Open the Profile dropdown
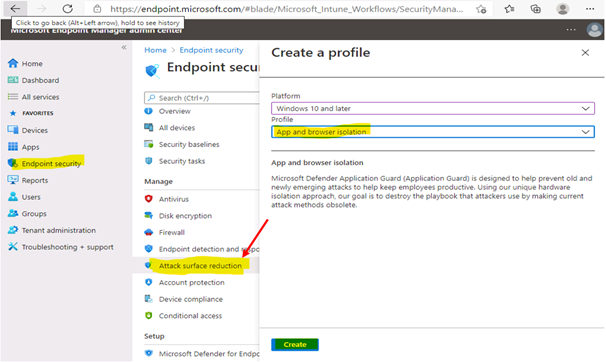This screenshot has width=606, height=362. point(433,131)
